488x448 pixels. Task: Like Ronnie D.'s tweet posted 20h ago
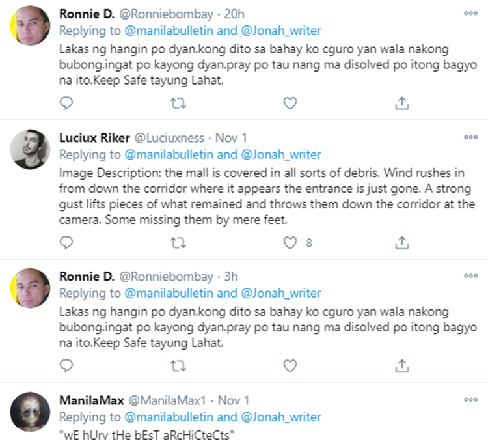click(x=290, y=103)
